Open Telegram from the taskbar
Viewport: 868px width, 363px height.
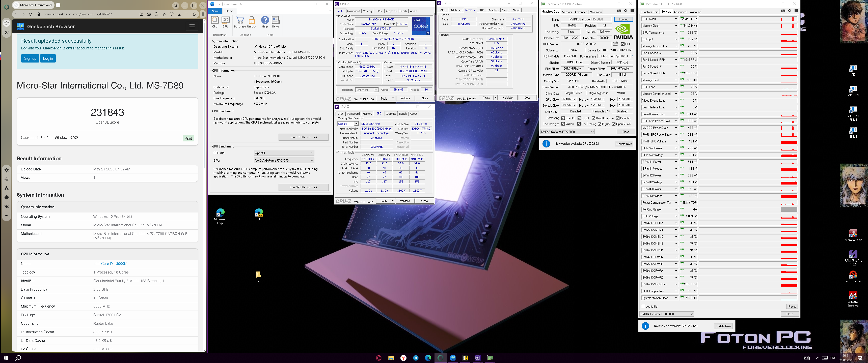[416, 358]
